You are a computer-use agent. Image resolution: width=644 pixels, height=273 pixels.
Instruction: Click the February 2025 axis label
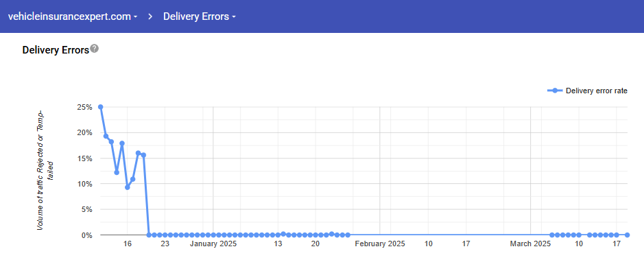coord(380,244)
